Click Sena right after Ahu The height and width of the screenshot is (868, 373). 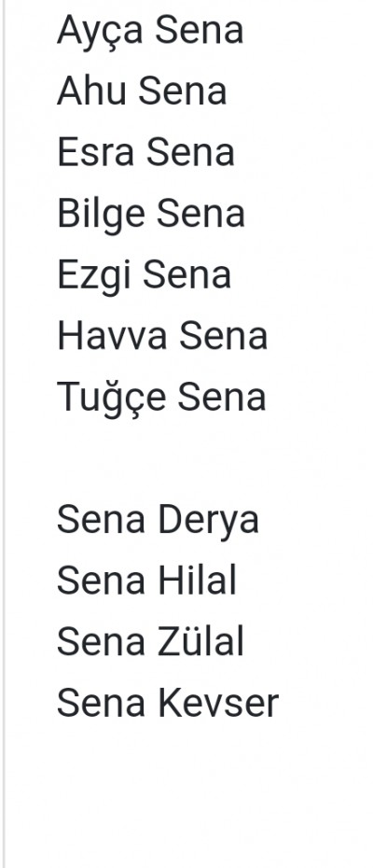point(183,91)
